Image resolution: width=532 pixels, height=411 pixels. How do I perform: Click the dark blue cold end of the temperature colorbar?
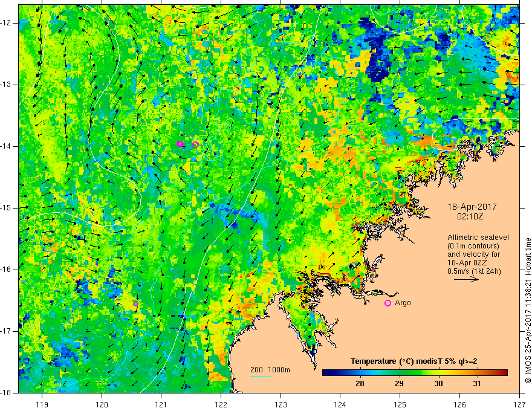point(328,373)
